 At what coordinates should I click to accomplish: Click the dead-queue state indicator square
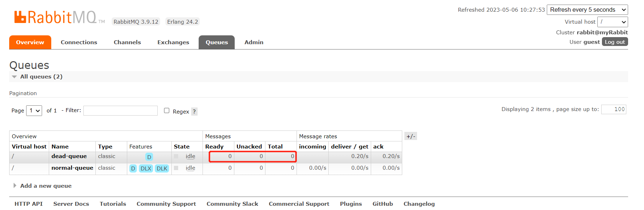tap(176, 156)
